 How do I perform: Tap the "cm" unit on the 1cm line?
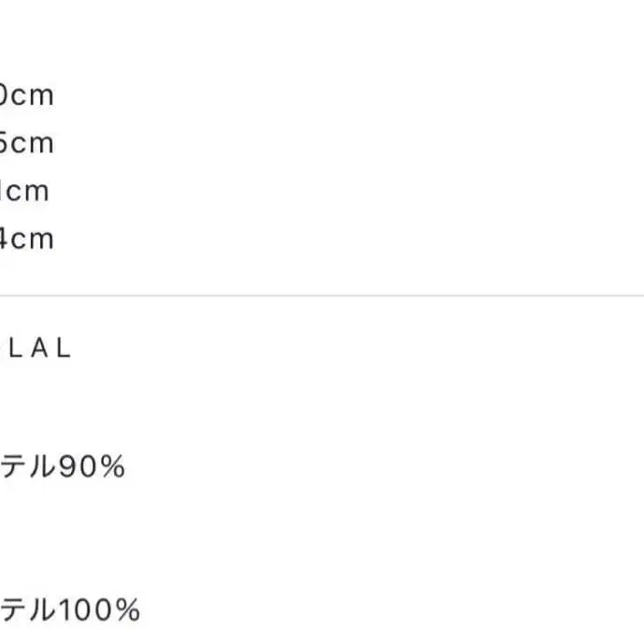(x=30, y=192)
